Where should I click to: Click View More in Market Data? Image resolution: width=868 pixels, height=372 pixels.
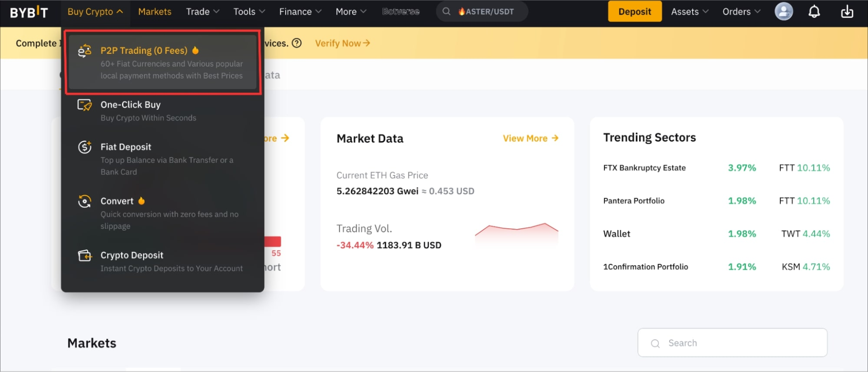point(531,138)
